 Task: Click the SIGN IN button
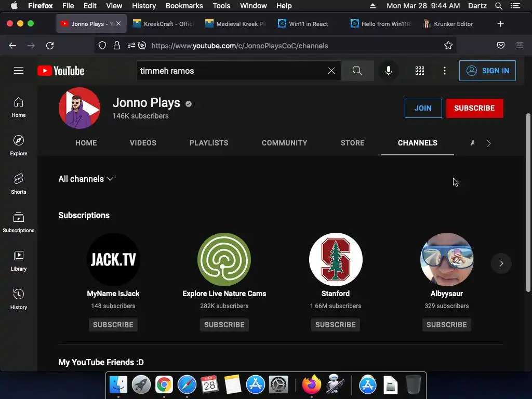point(487,71)
